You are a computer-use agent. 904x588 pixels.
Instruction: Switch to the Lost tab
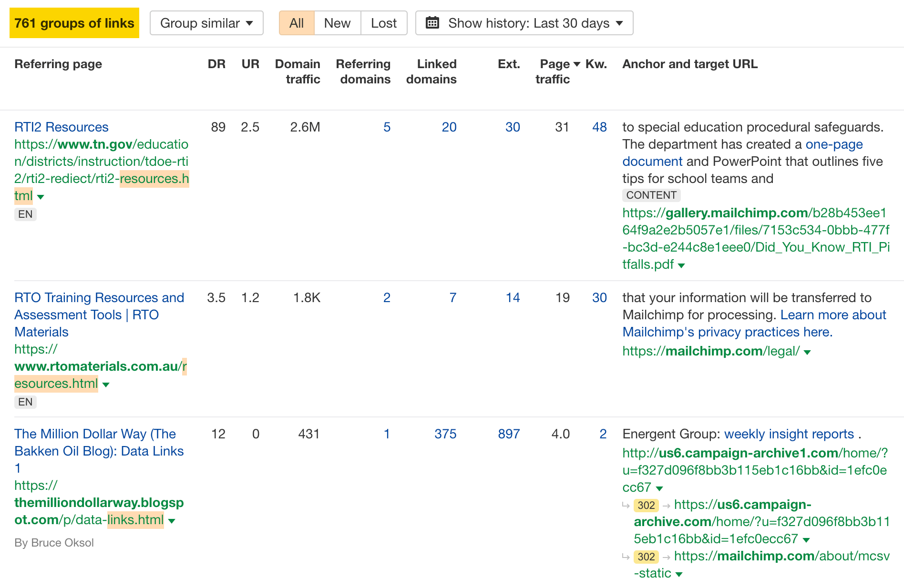(x=383, y=22)
